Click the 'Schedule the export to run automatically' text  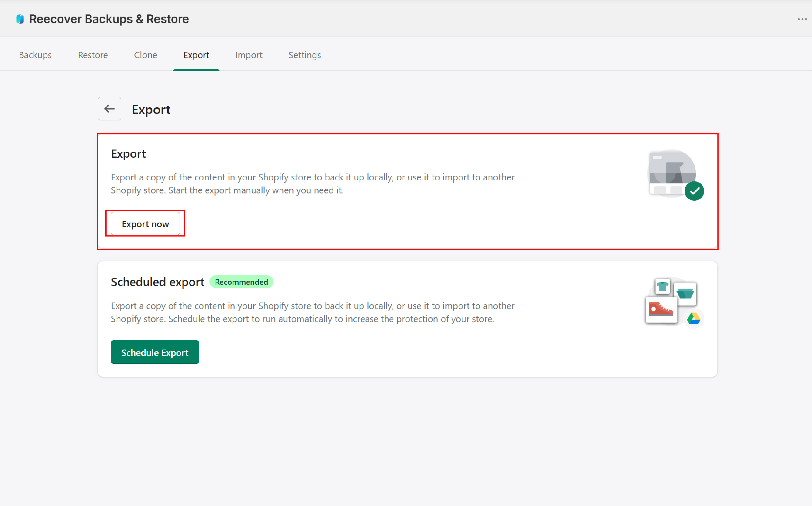coord(331,319)
